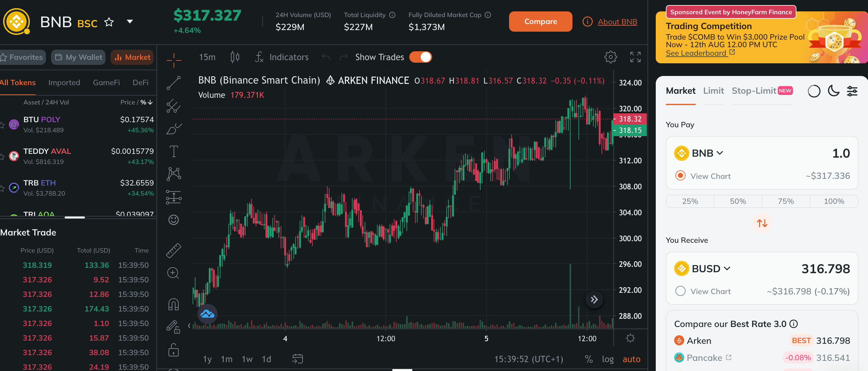Select the ruler measure tool
Image resolution: width=868 pixels, height=371 pixels.
tap(174, 250)
